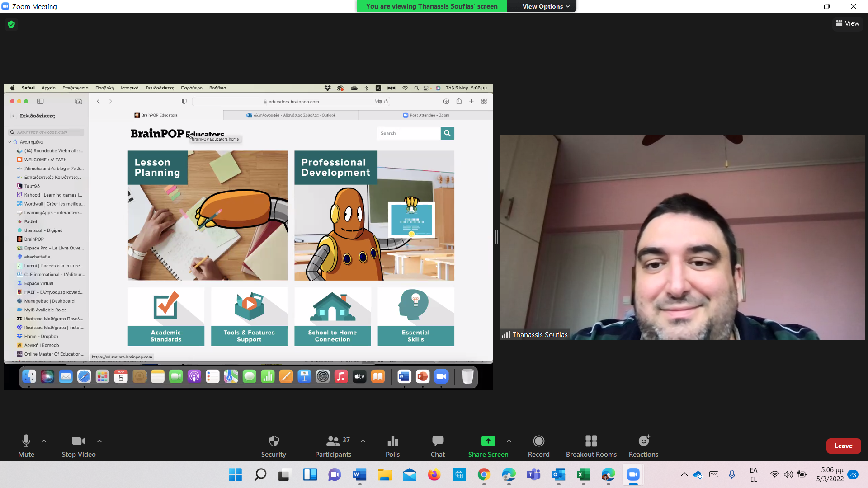Open the Security shield menu
The image size is (868, 488).
pyautogui.click(x=274, y=446)
